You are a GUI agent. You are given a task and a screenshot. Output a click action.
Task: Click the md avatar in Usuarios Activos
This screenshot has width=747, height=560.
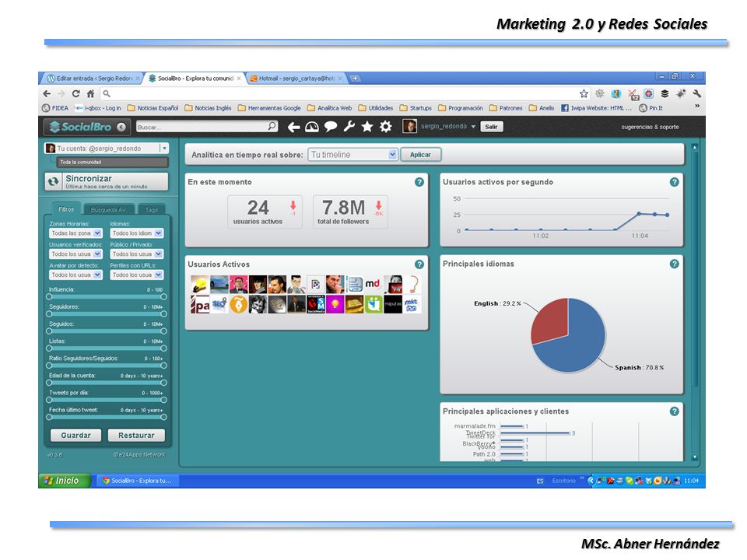point(373,285)
